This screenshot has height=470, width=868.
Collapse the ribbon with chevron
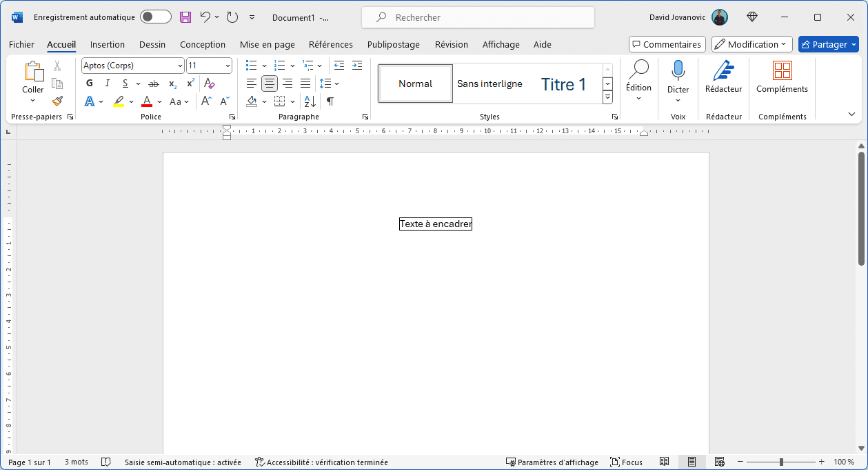tap(851, 114)
